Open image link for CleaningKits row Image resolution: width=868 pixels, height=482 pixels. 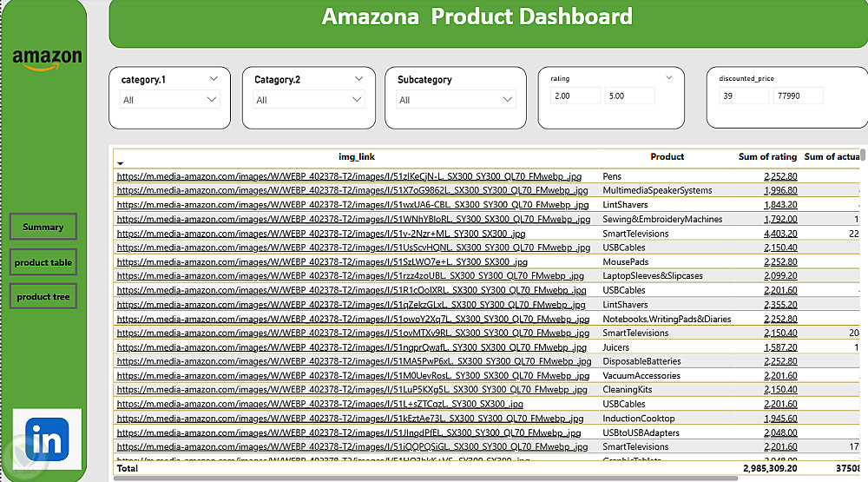tap(352, 389)
